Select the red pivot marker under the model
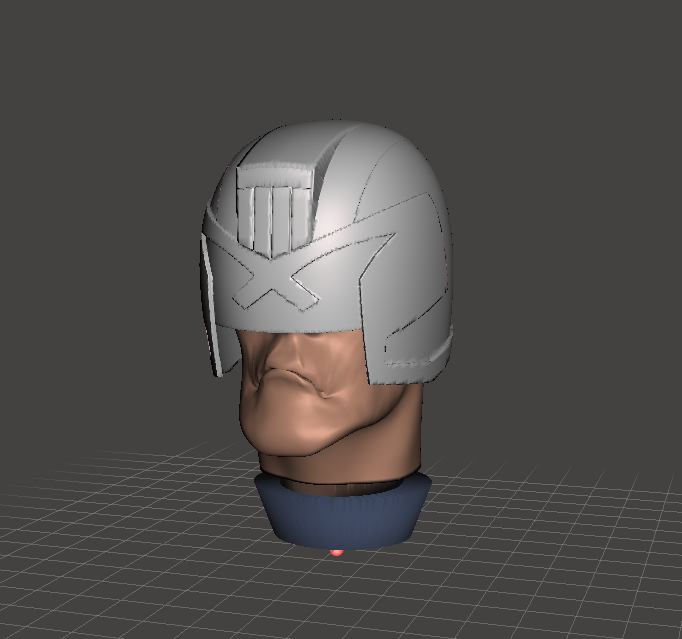Screen dimensions: 682x639 click(x=336, y=552)
